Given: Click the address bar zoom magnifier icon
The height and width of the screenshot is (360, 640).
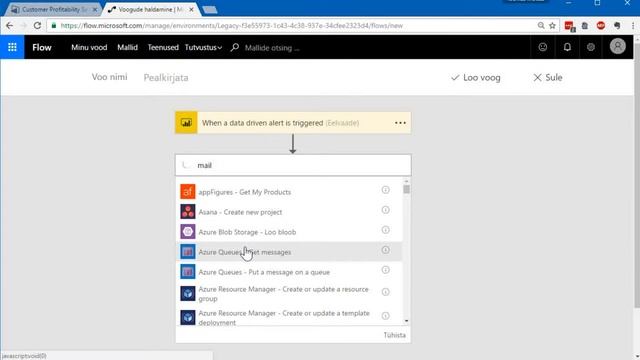Looking at the screenshot, I should [x=541, y=25].
